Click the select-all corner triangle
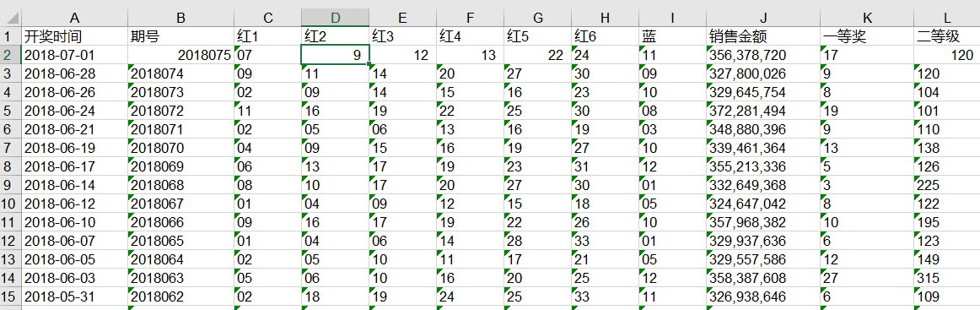980x310 pixels. [x=11, y=19]
